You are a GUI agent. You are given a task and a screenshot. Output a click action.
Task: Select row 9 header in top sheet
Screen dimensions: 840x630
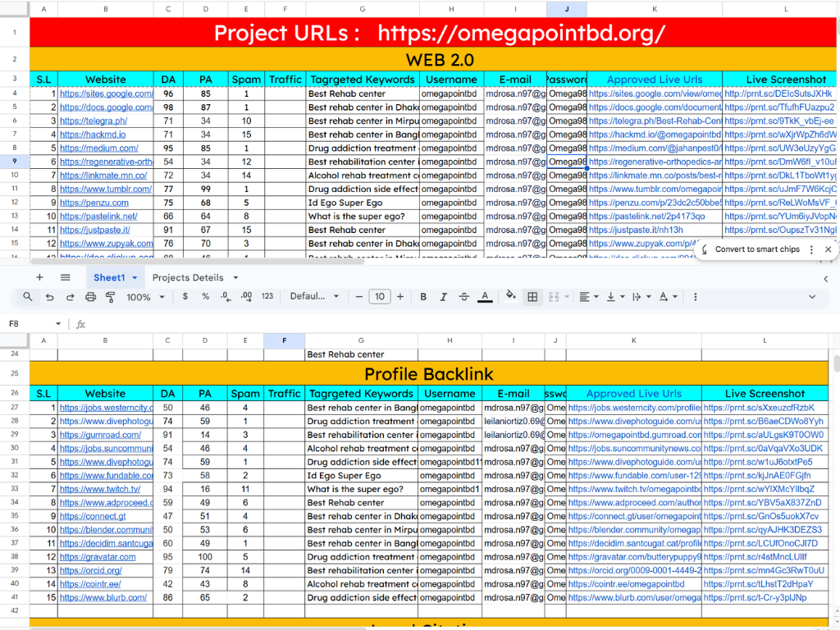[15, 162]
